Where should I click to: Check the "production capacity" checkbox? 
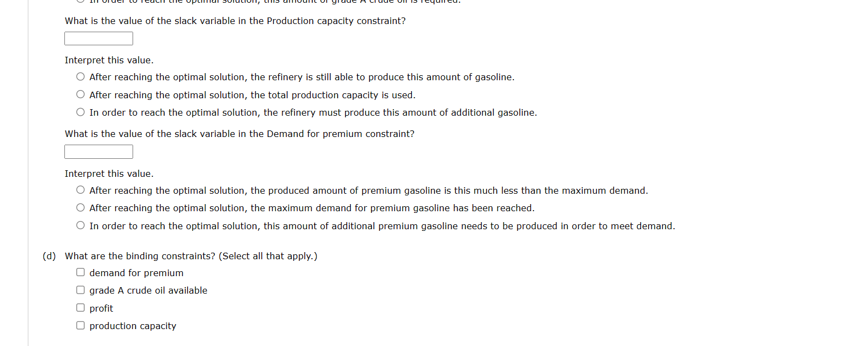pos(80,325)
